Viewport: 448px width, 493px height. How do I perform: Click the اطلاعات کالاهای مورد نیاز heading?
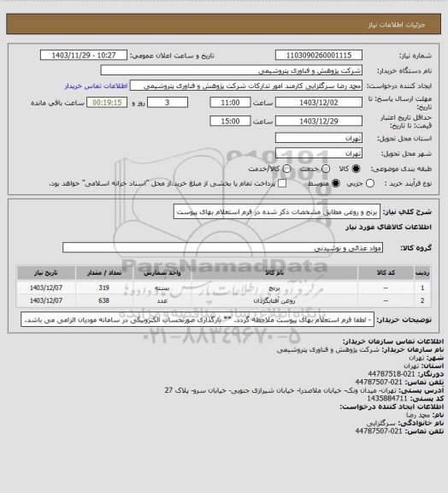pos(389,227)
